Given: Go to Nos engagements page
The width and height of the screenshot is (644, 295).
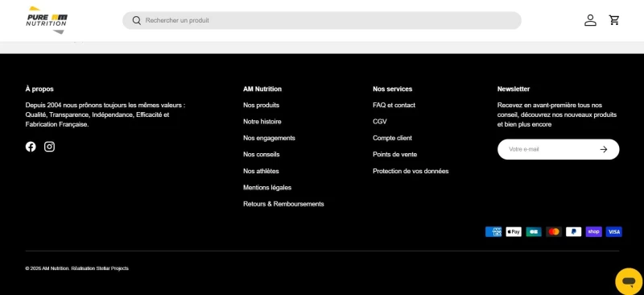Looking at the screenshot, I should pyautogui.click(x=269, y=139).
